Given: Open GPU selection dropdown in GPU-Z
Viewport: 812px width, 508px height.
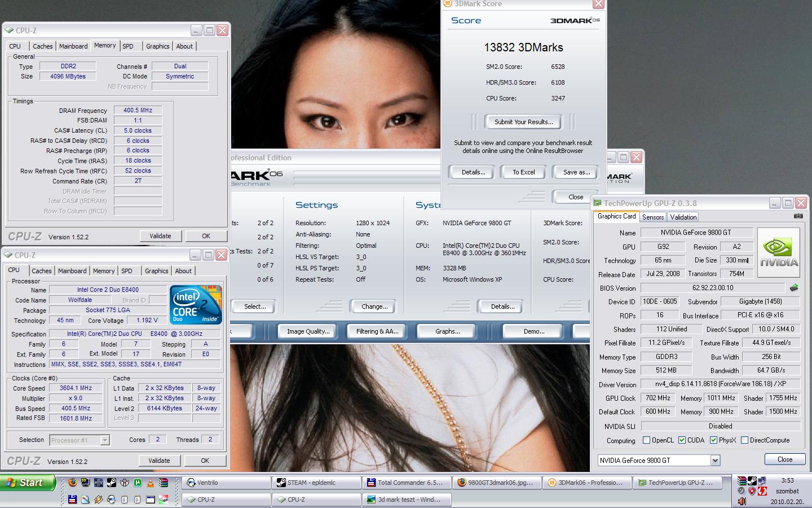Looking at the screenshot, I should point(715,461).
